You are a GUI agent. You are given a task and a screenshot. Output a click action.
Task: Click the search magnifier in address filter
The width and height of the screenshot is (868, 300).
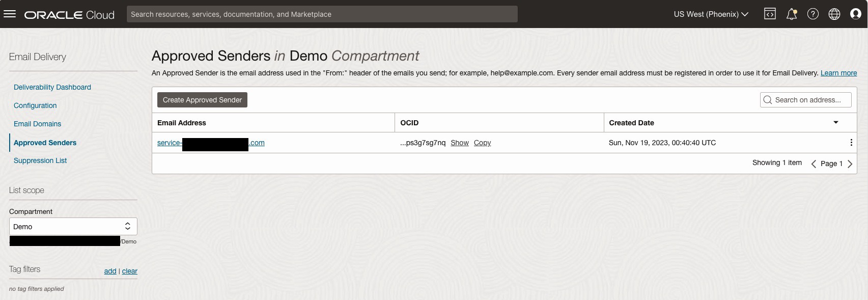[x=768, y=100]
